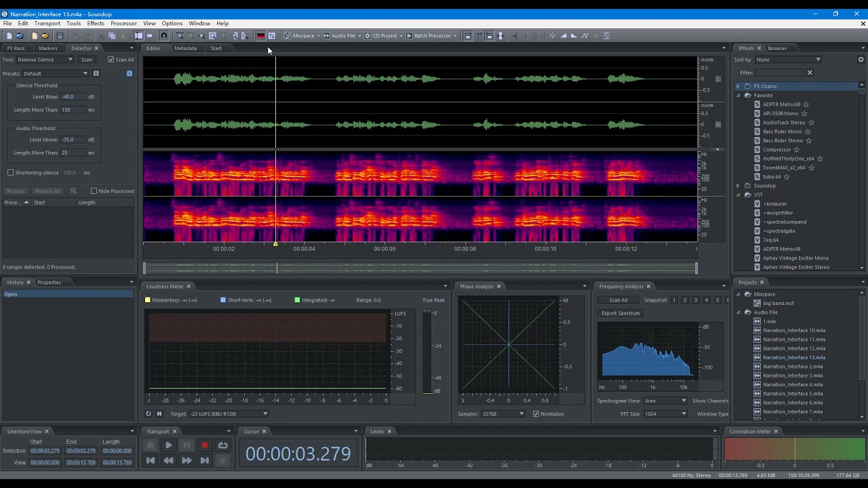Enable the Shortening silence checkbox
The width and height of the screenshot is (868, 488).
(11, 173)
